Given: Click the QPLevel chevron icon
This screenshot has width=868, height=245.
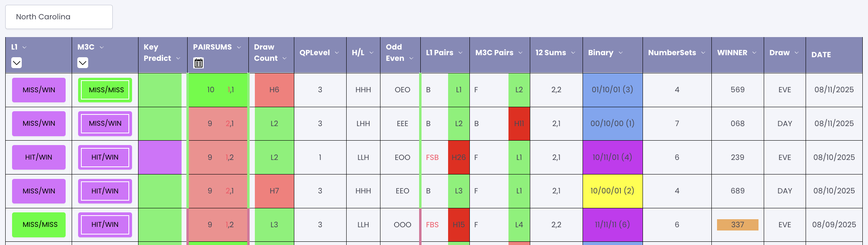Looking at the screenshot, I should pos(337,53).
